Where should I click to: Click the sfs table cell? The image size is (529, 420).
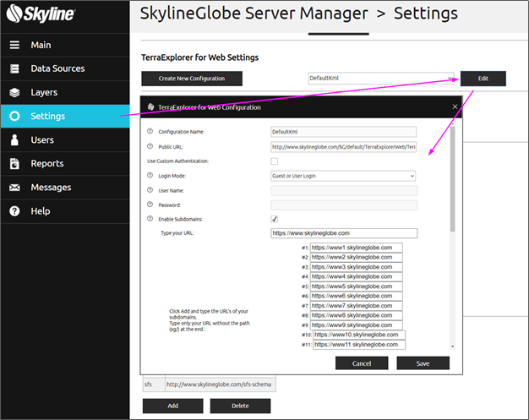coord(154,385)
